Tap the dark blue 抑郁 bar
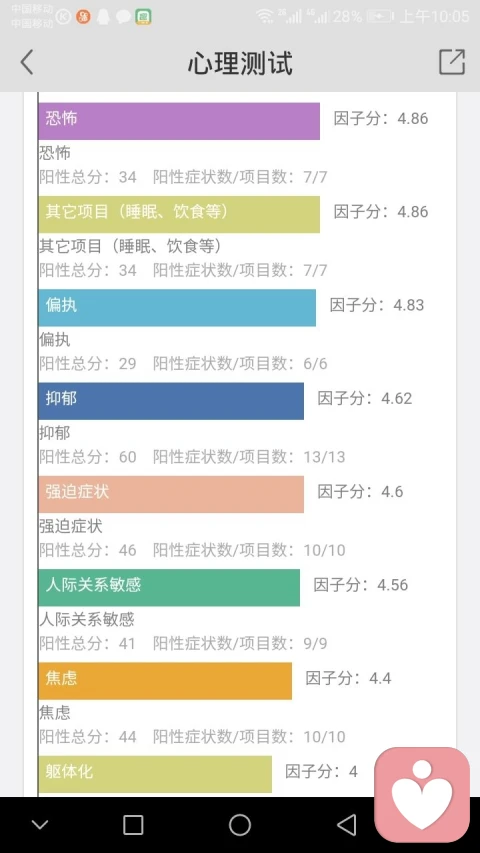The image size is (480, 853). pyautogui.click(x=171, y=401)
